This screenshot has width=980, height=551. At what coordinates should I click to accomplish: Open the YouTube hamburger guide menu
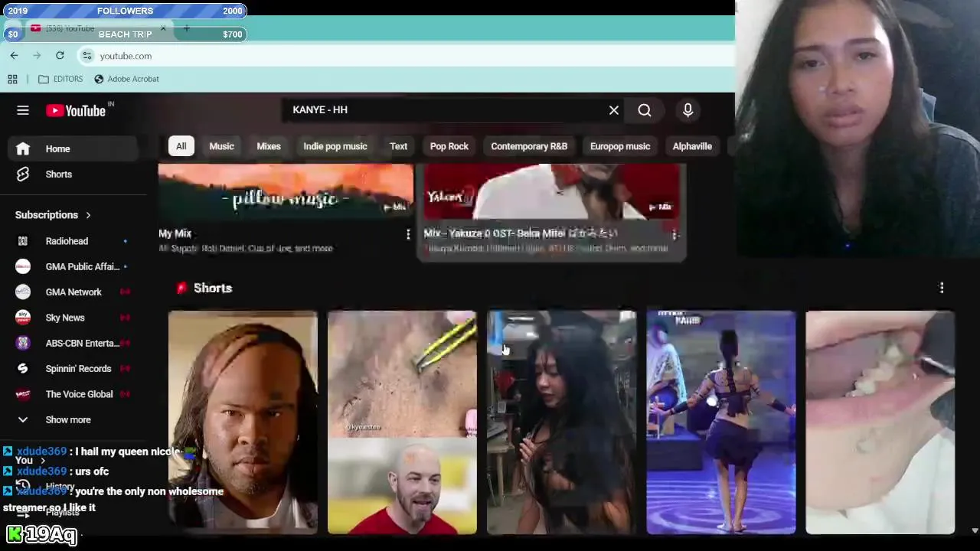(23, 110)
